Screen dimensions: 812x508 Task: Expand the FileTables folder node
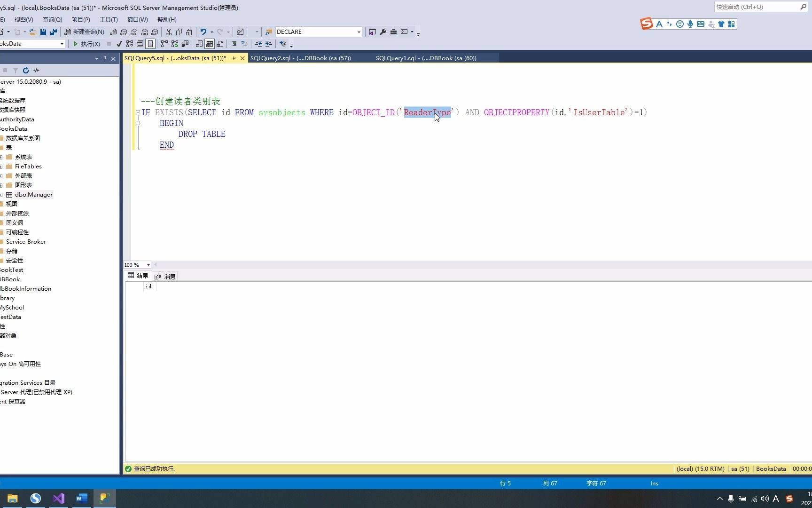1,166
